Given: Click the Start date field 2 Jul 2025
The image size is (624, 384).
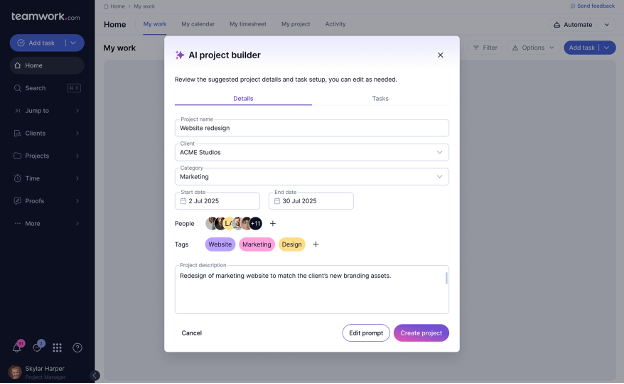Looking at the screenshot, I should (x=217, y=201).
